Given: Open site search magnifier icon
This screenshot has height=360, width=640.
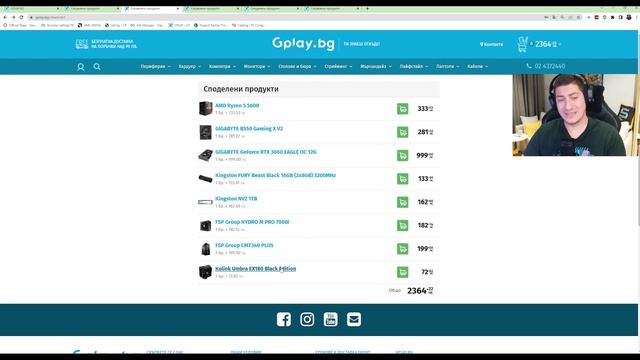Looking at the screenshot, I should [97, 67].
